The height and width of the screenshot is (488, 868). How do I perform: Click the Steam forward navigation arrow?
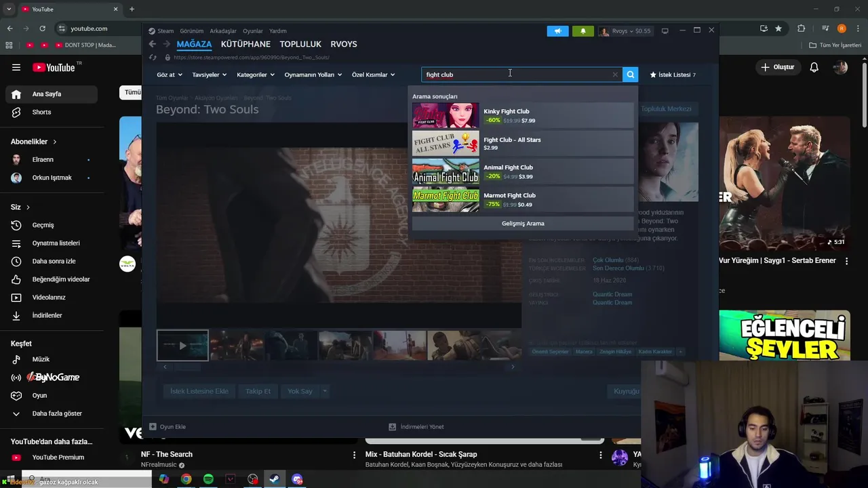pos(166,44)
